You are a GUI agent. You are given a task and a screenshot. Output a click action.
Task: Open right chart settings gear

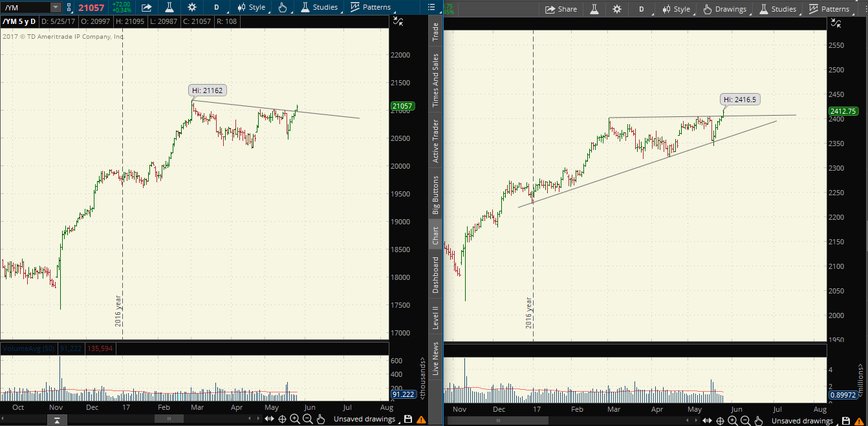tap(617, 9)
